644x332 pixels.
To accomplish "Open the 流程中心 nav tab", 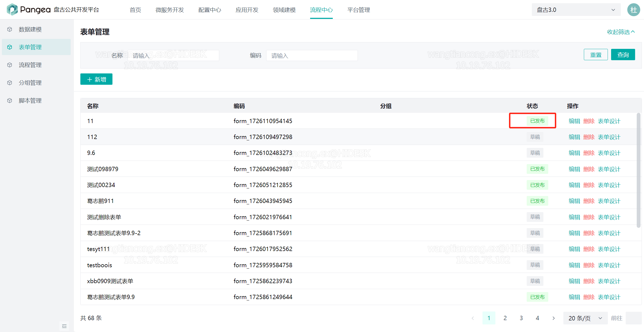I will (x=321, y=10).
